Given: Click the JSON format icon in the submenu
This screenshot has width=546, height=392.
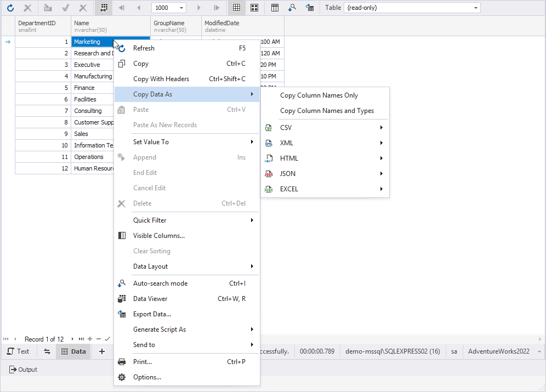Looking at the screenshot, I should pyautogui.click(x=269, y=174).
